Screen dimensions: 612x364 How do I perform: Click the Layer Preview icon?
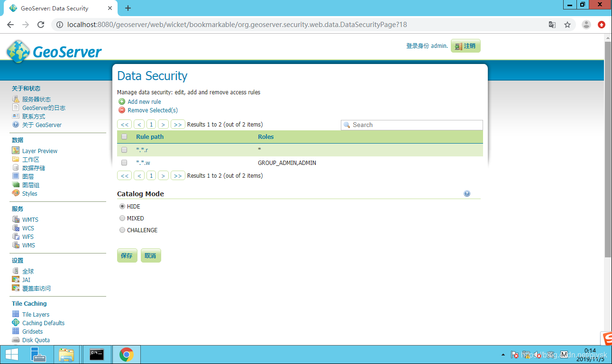[x=16, y=151]
